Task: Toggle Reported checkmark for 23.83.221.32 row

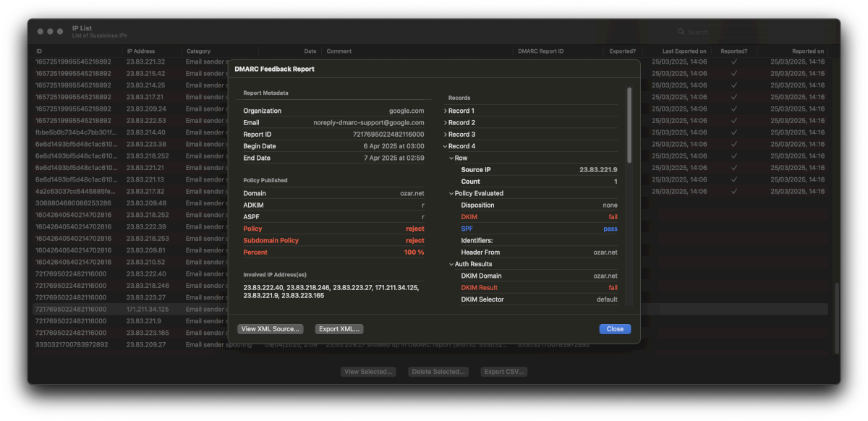Action: pyautogui.click(x=733, y=61)
